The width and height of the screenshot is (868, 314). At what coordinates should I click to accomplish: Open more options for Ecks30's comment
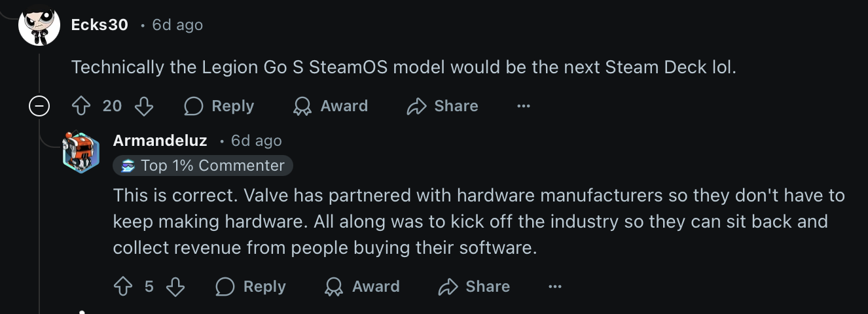[x=524, y=106]
